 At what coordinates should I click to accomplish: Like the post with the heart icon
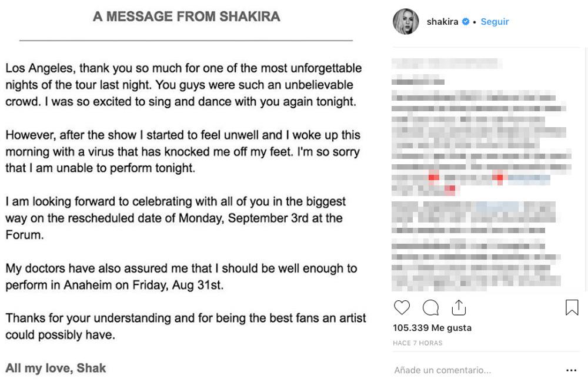[402, 307]
